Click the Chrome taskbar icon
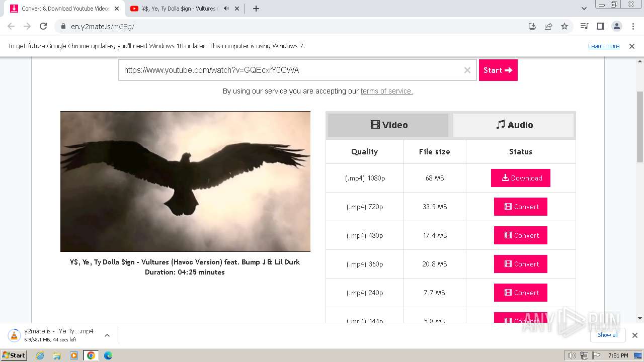The image size is (644, 362). 91,355
